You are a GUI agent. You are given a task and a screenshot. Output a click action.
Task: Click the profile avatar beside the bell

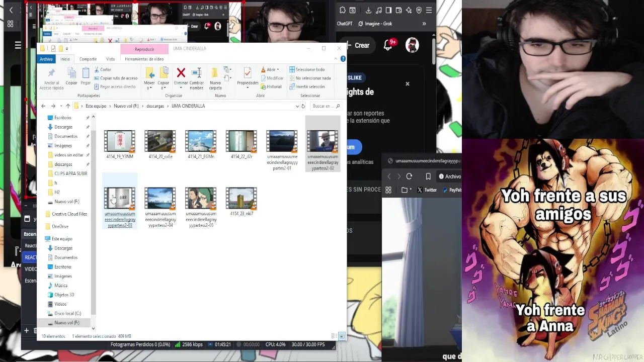pos(412,45)
